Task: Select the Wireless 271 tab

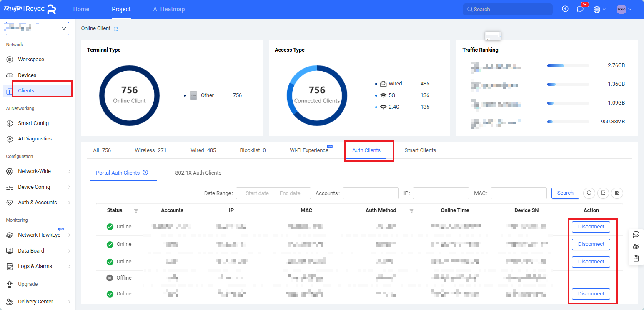Action: point(150,150)
